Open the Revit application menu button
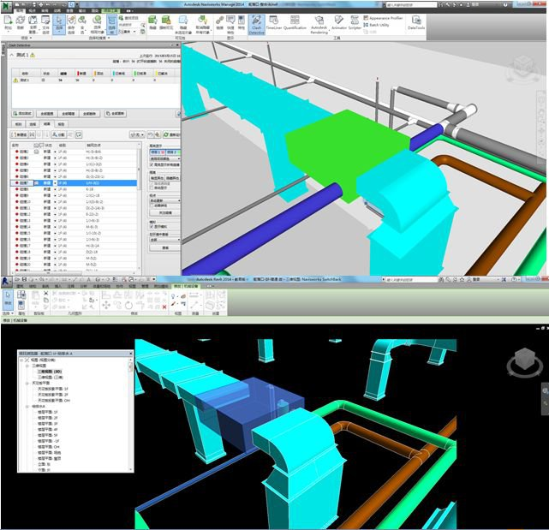Viewport: 549px width, 530px height. pyautogui.click(x=6, y=281)
